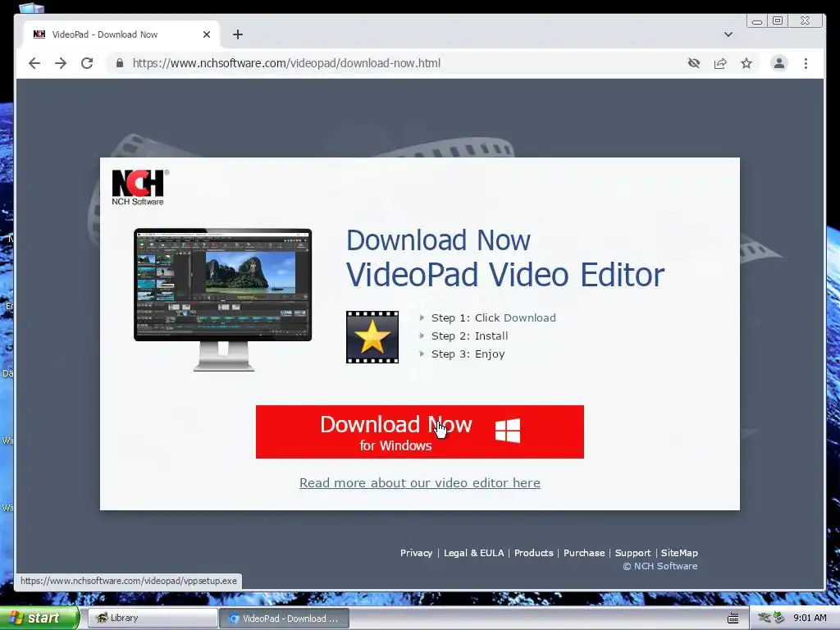Go back with the browser back arrow
Screen dimensions: 840x630
pos(34,63)
